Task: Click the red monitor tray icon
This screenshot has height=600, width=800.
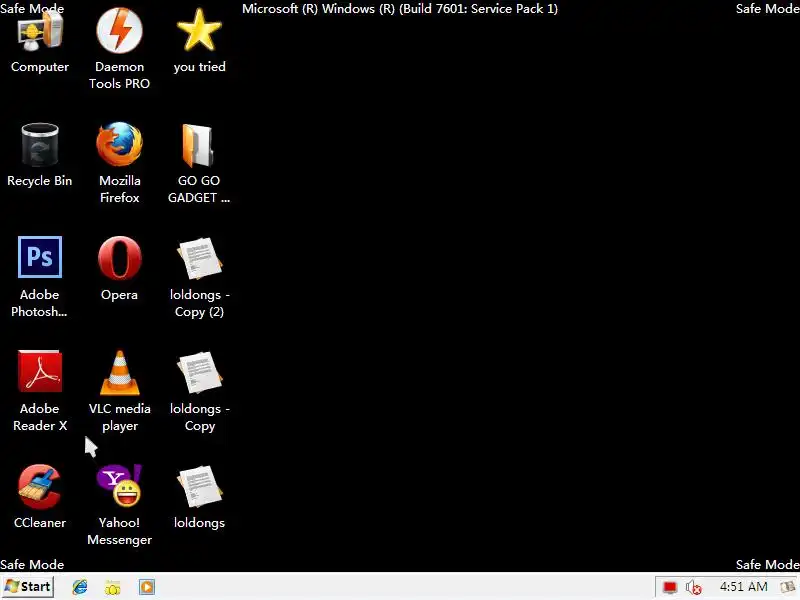Action: [x=670, y=588]
